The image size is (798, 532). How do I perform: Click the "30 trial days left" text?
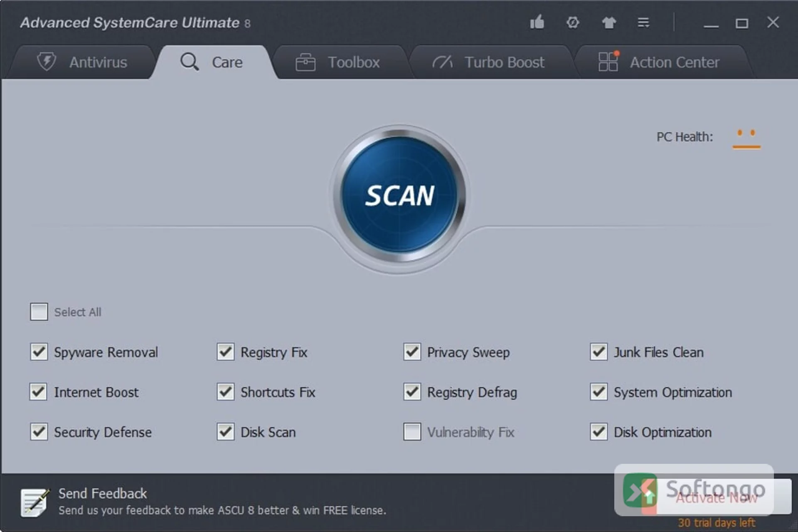tap(717, 522)
